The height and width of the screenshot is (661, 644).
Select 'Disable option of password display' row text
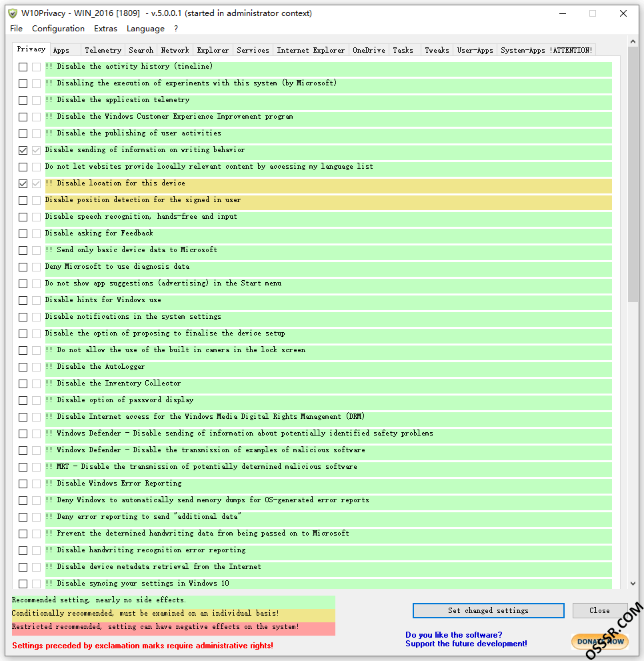(119, 400)
